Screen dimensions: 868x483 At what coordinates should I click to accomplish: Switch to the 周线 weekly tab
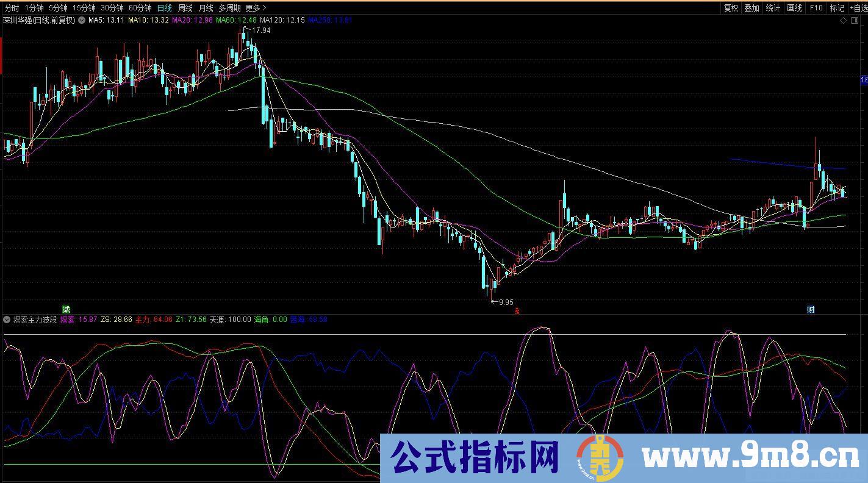click(185, 9)
